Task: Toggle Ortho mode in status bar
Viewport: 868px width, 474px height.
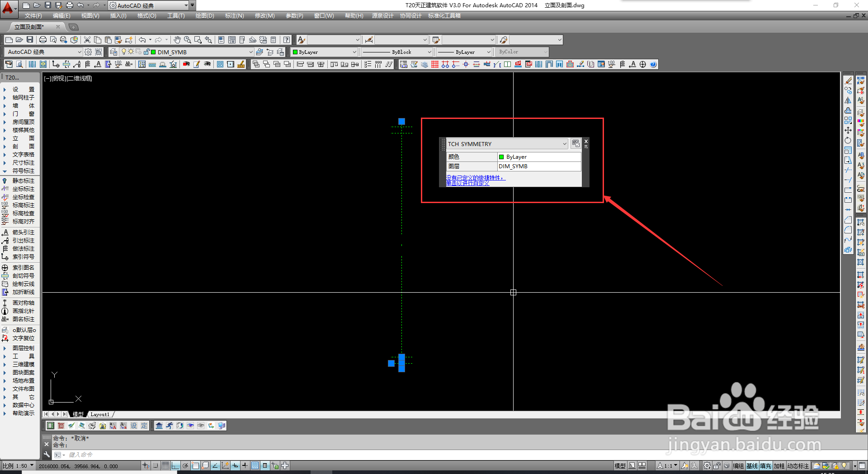Action: [175, 465]
